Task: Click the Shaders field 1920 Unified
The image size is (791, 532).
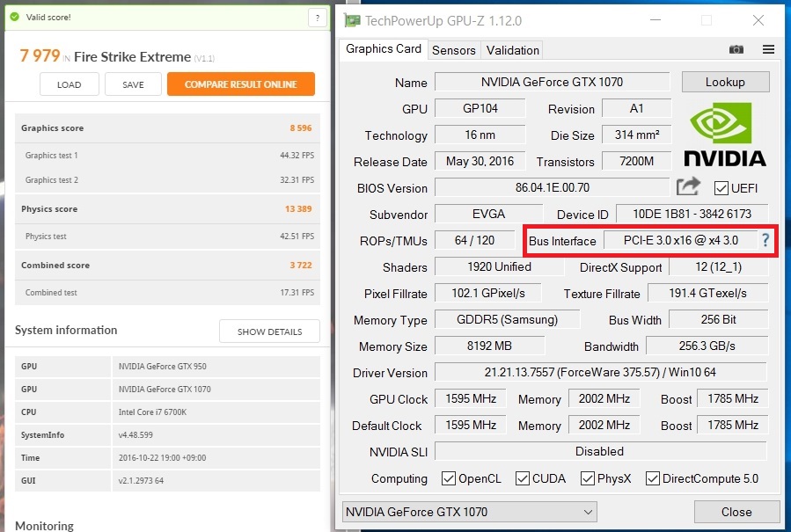Action: tap(499, 266)
